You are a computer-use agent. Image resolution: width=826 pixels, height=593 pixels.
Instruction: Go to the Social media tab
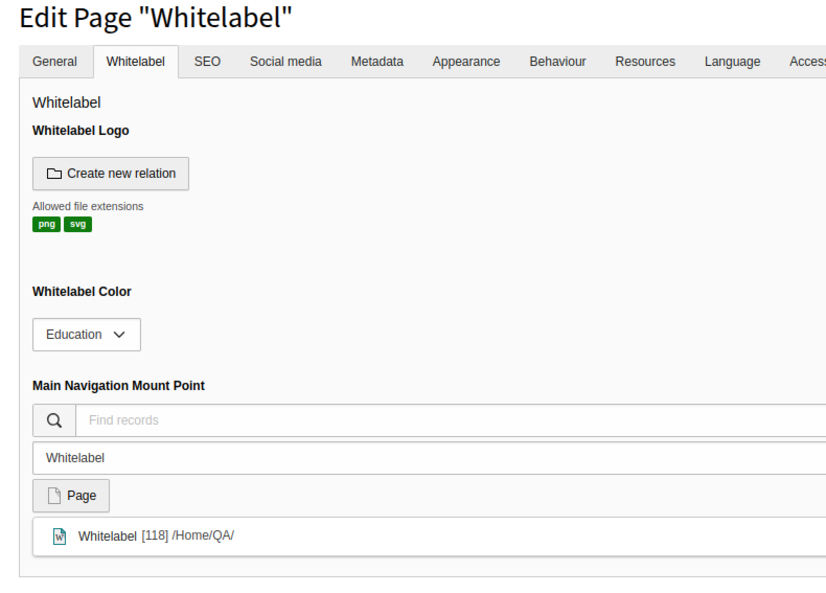[286, 62]
